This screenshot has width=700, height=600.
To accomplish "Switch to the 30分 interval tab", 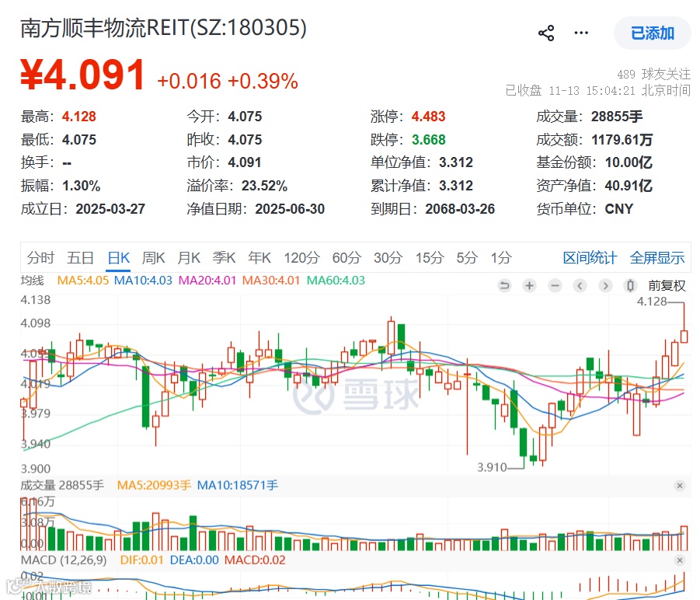I will [x=388, y=257].
